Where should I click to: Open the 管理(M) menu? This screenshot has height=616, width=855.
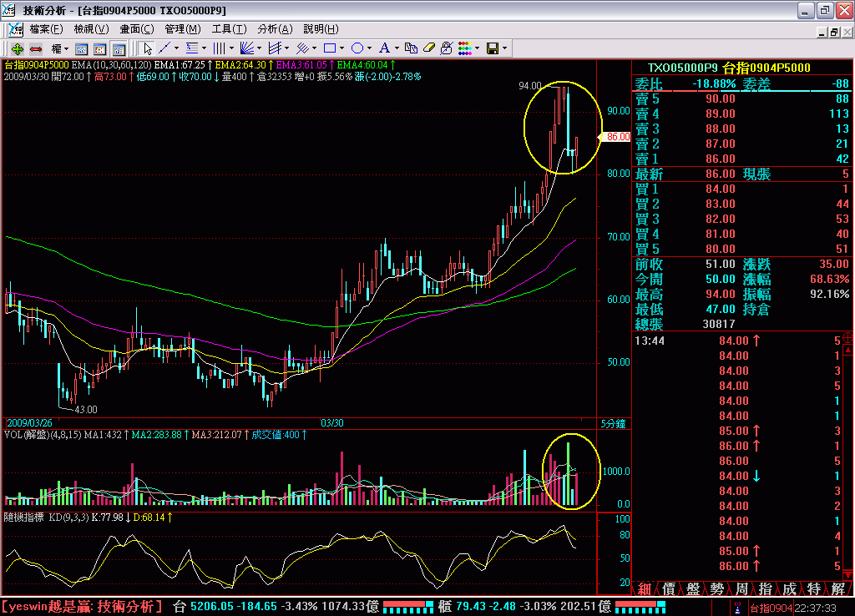[x=183, y=29]
